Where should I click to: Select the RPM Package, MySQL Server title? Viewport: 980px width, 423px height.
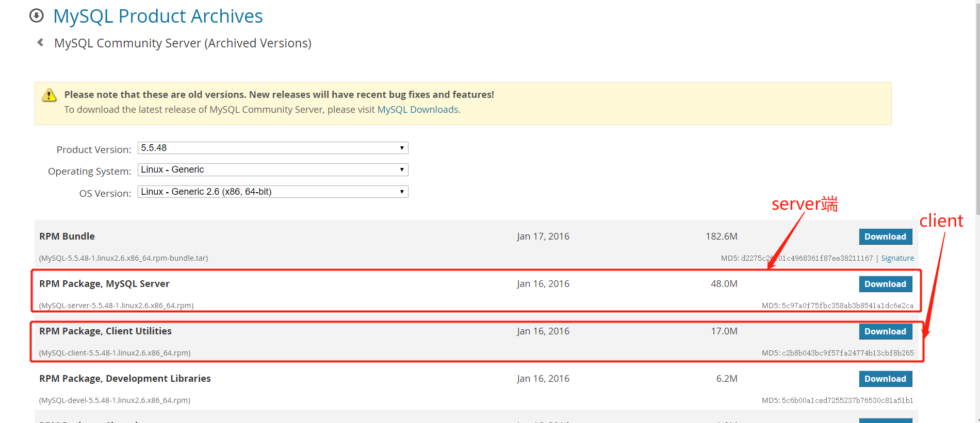[104, 283]
